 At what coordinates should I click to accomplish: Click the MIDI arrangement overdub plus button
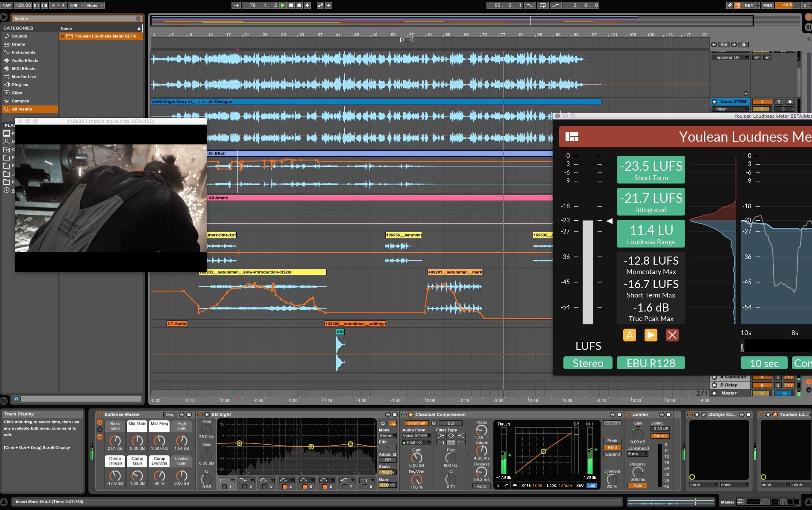click(307, 6)
